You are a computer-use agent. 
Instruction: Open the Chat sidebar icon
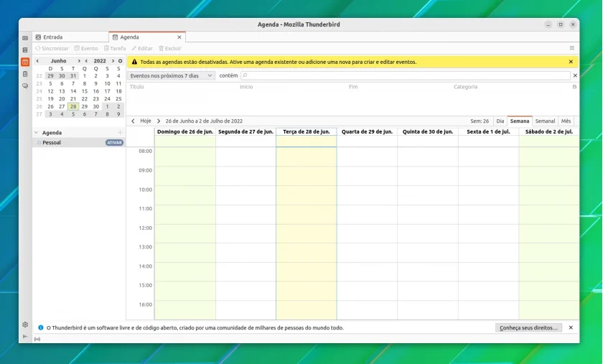[25, 86]
